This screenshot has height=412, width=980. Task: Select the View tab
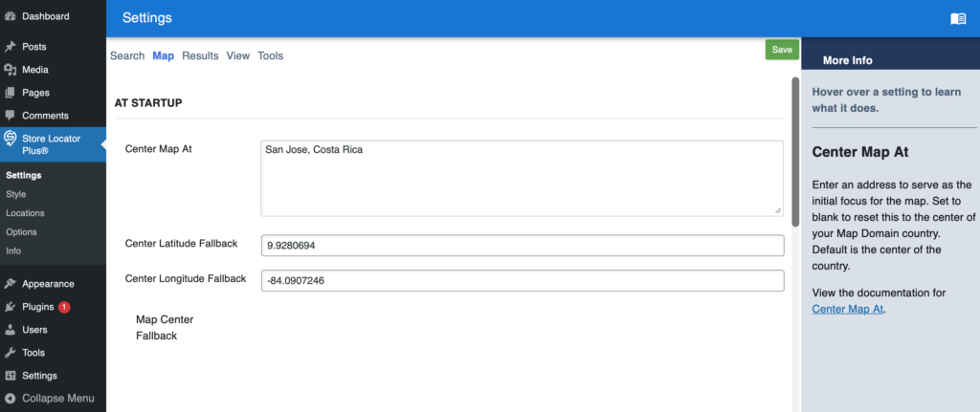coord(238,56)
